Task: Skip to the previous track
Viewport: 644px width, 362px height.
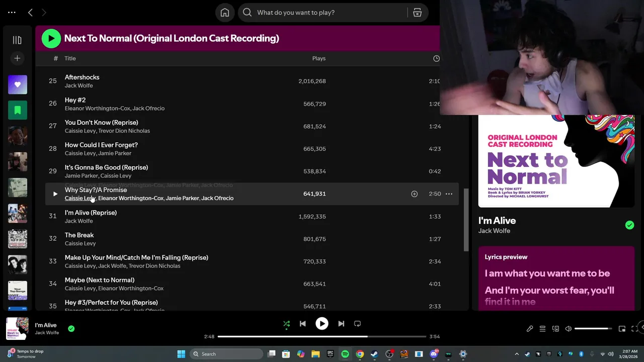Action: click(302, 324)
